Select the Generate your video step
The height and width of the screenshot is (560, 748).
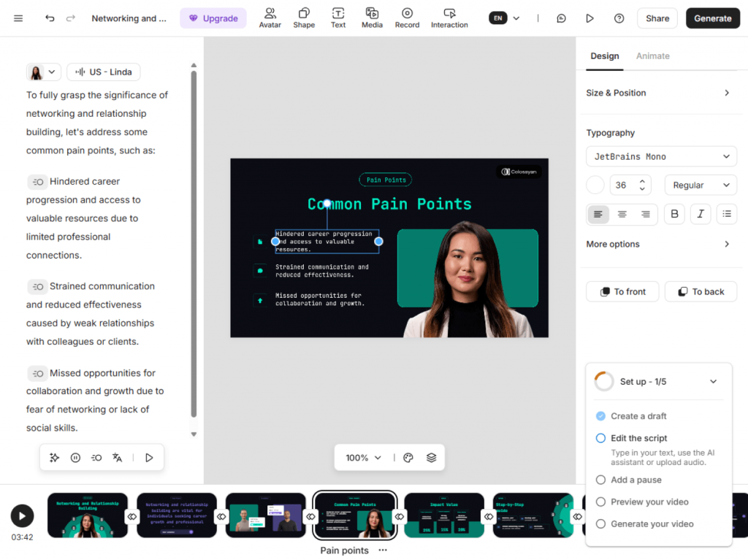(652, 523)
